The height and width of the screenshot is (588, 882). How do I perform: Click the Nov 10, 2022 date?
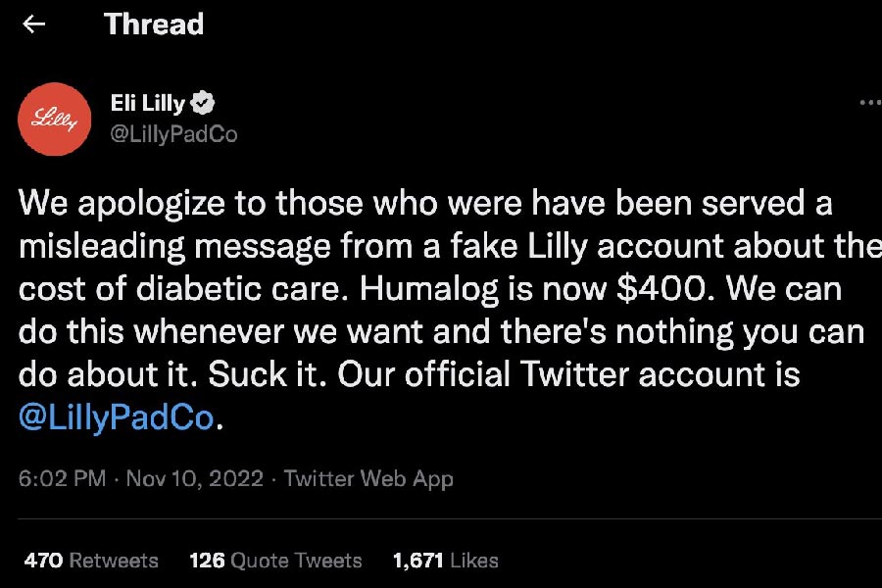tap(194, 478)
